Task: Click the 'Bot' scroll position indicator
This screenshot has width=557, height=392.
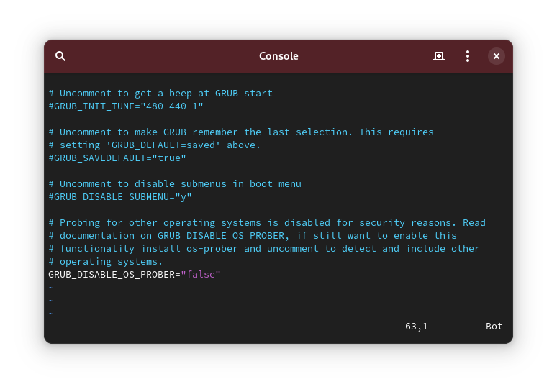Action: tap(494, 327)
